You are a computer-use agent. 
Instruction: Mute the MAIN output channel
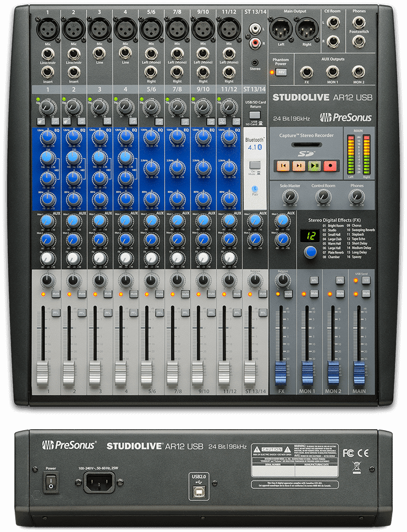[x=366, y=293]
